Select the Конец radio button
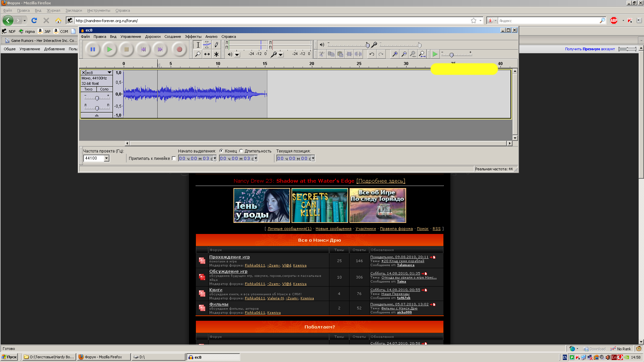The width and height of the screenshot is (644, 362). coord(221,151)
